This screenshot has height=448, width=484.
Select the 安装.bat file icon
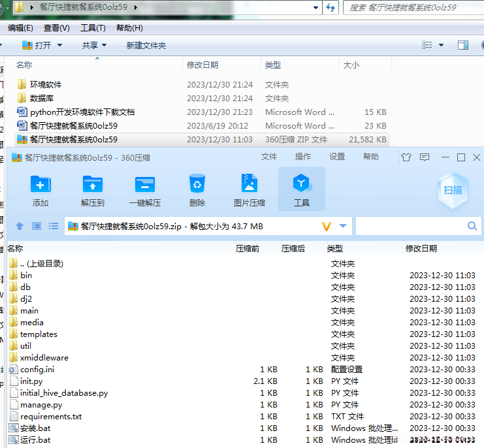(x=14, y=428)
